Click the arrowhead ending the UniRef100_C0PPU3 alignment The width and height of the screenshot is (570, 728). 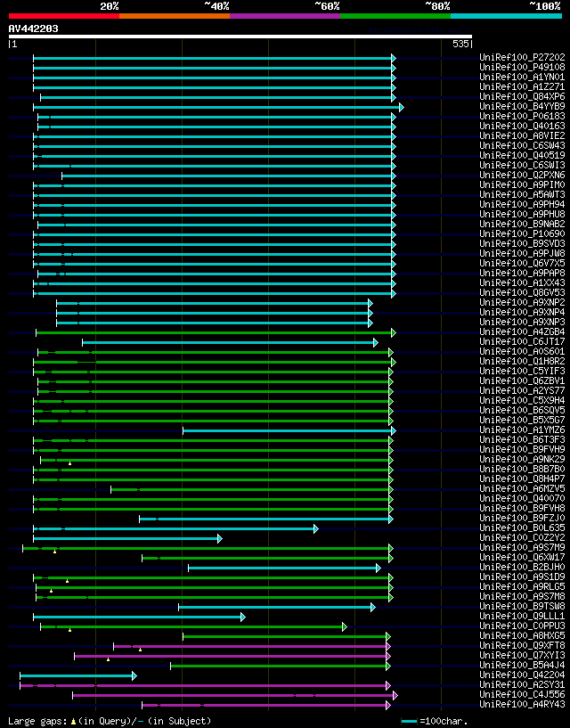tap(345, 626)
